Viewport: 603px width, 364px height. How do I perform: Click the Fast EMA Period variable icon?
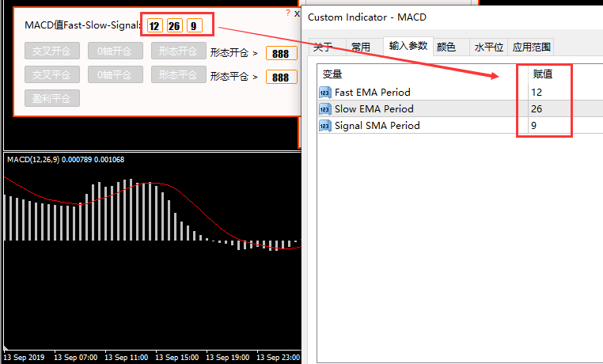pos(325,93)
